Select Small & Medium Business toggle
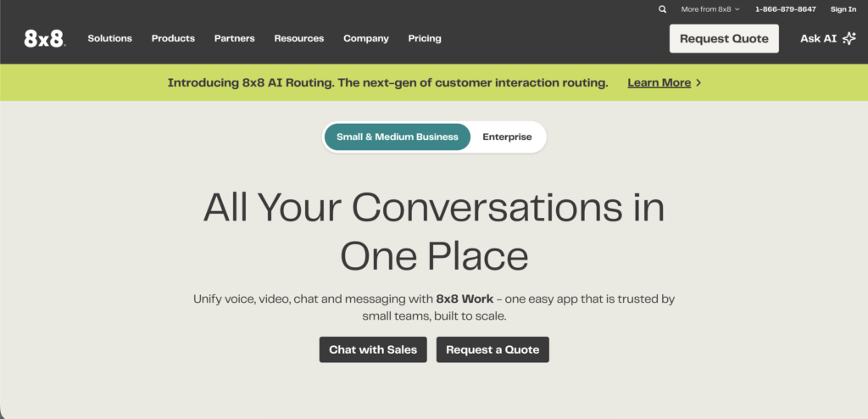The width and height of the screenshot is (868, 419). pos(398,137)
